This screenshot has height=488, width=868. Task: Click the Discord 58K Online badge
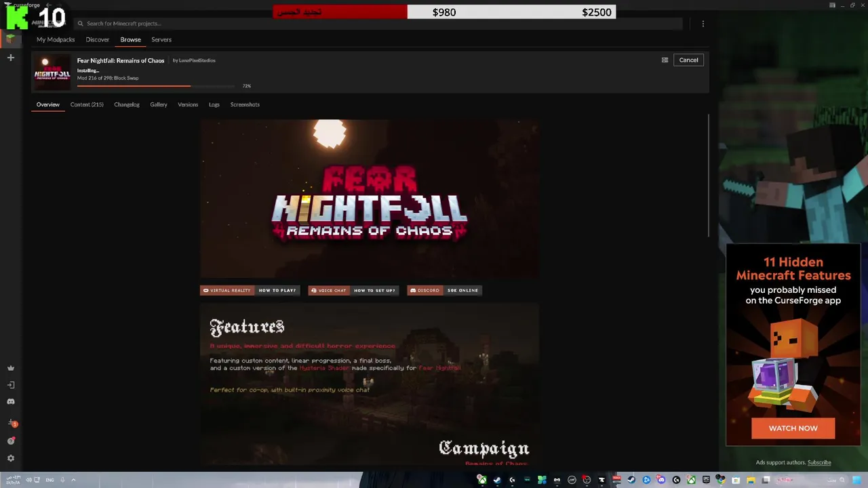click(x=444, y=290)
